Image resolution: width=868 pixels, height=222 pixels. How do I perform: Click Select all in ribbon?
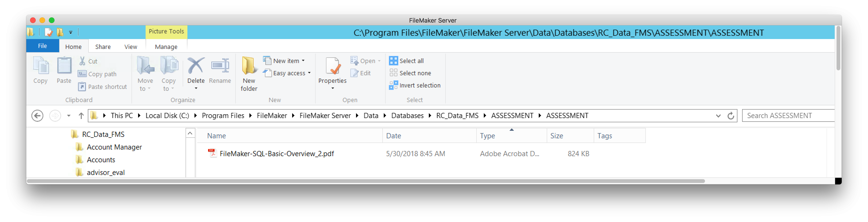click(x=407, y=61)
